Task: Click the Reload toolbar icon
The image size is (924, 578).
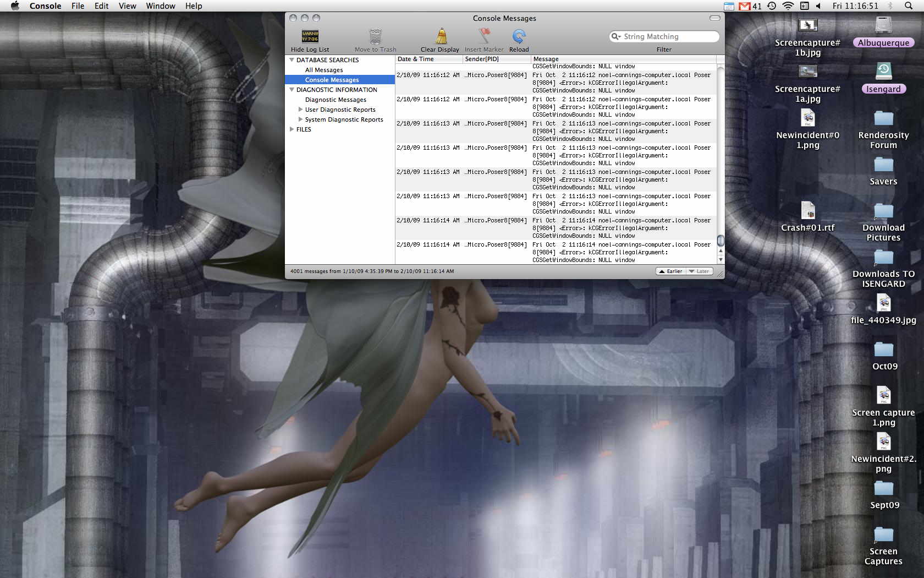Action: (x=519, y=36)
